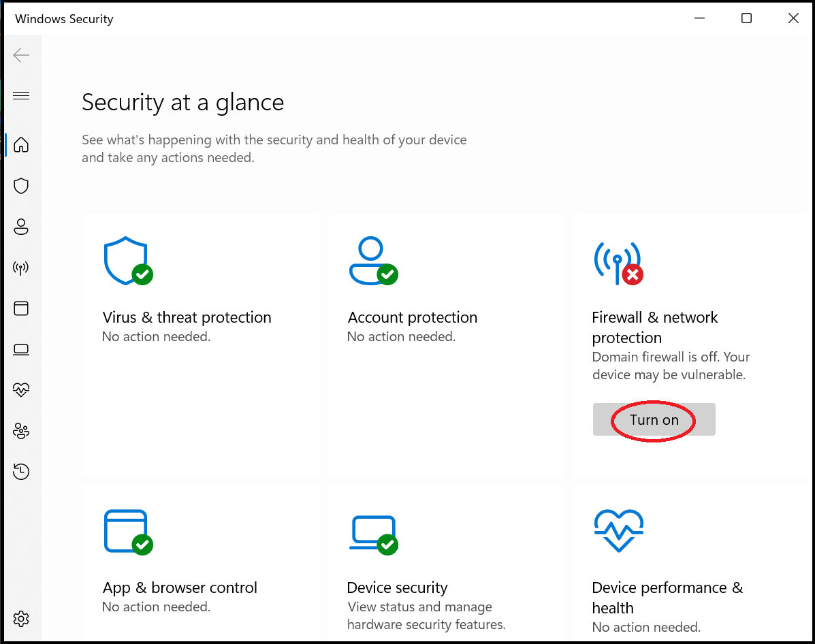Open Device security laptop icon in sidebar

coord(21,349)
